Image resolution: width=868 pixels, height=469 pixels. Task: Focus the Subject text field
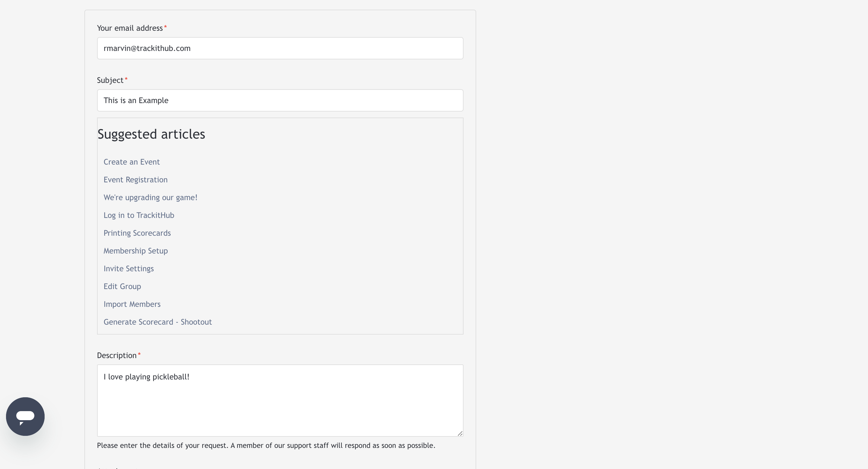coord(280,100)
